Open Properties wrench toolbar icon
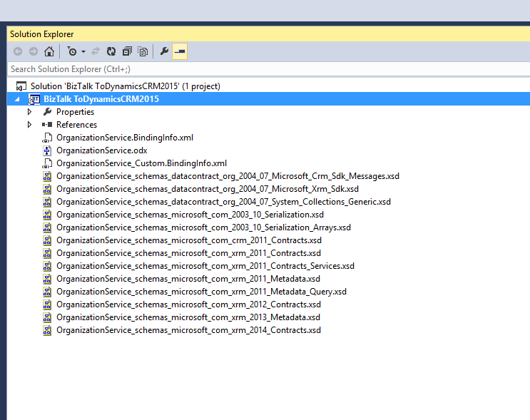Viewport: 530px width, 420px height. click(x=164, y=51)
